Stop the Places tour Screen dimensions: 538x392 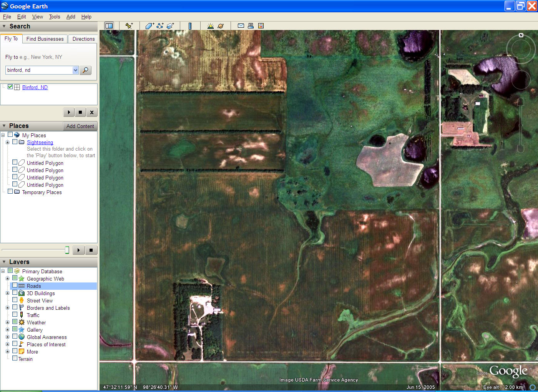(91, 250)
